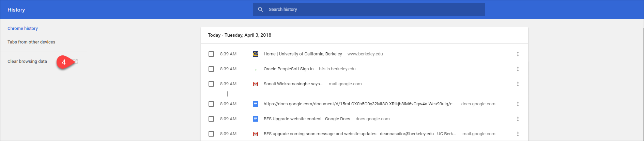
Task: Click the favicon for Oracle PeopleSoft Sign-in
Action: coord(256,69)
